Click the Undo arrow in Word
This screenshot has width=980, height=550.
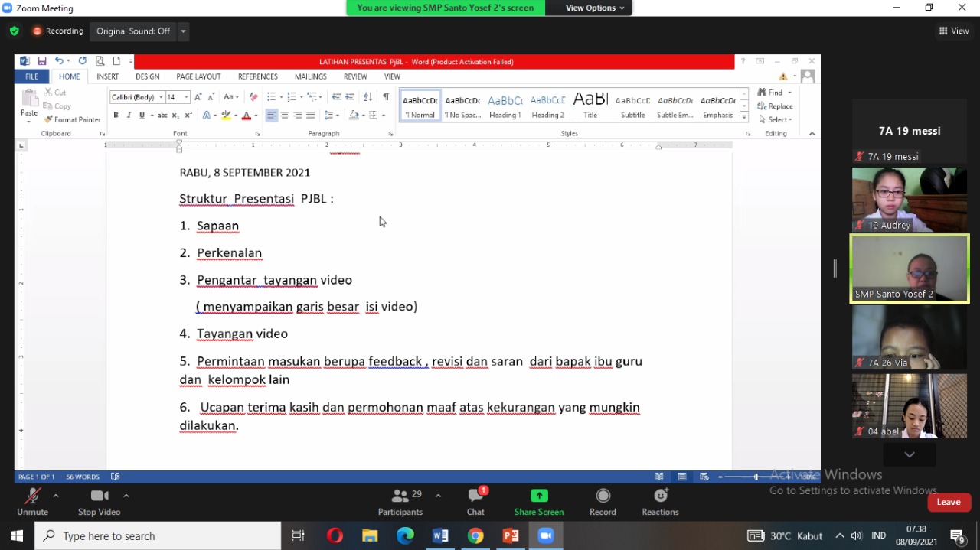(58, 61)
